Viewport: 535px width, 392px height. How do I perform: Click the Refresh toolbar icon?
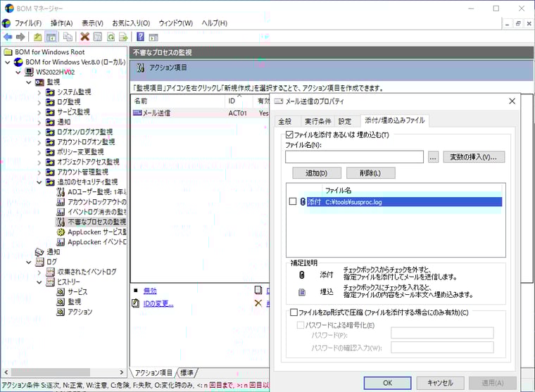pos(111,37)
